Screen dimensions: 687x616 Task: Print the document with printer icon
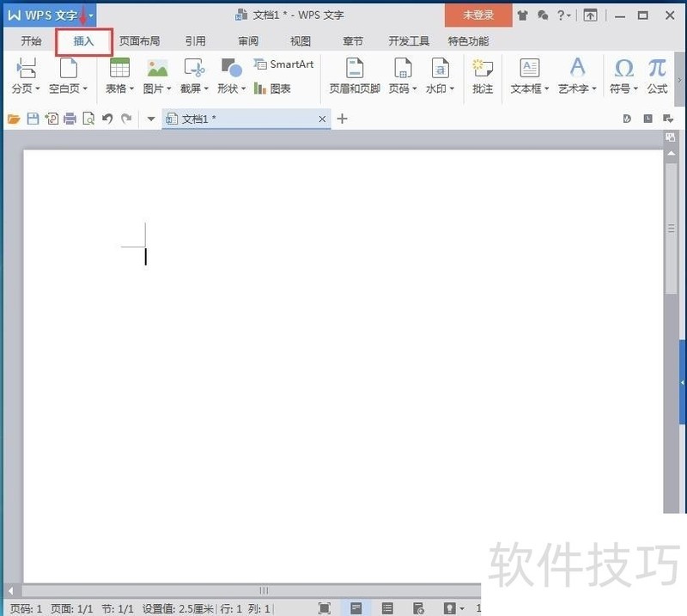(70, 119)
